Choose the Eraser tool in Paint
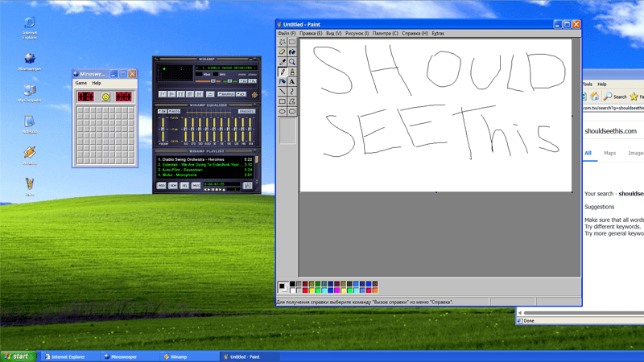 (283, 51)
